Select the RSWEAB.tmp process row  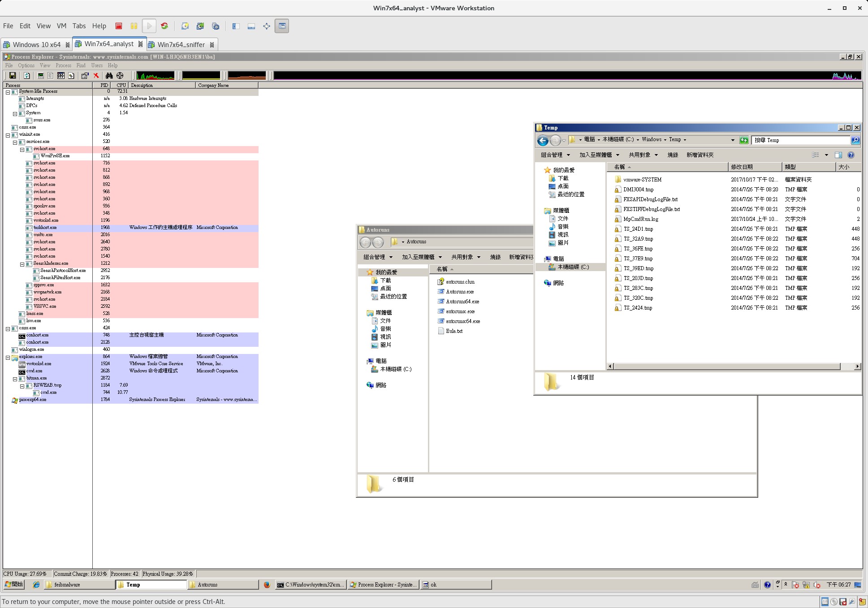131,385
